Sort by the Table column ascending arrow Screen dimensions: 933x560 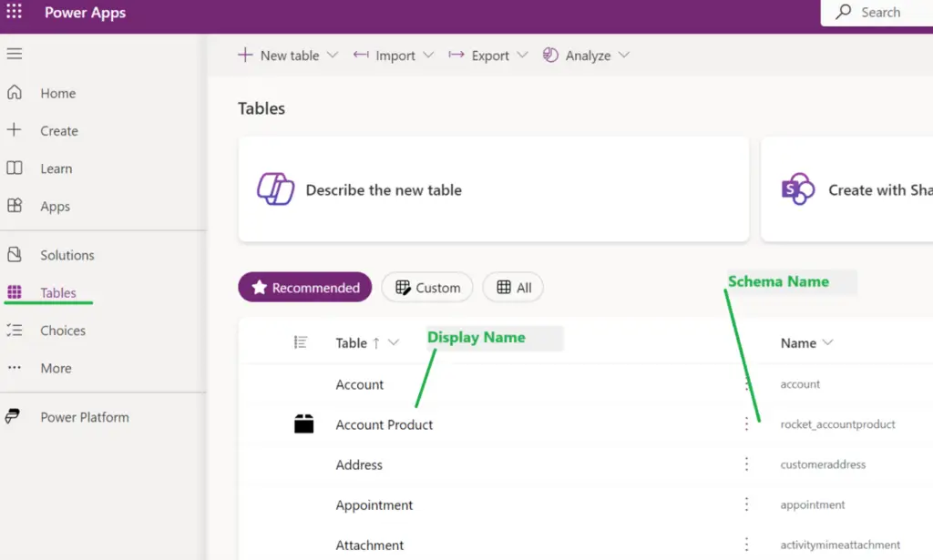(x=376, y=343)
